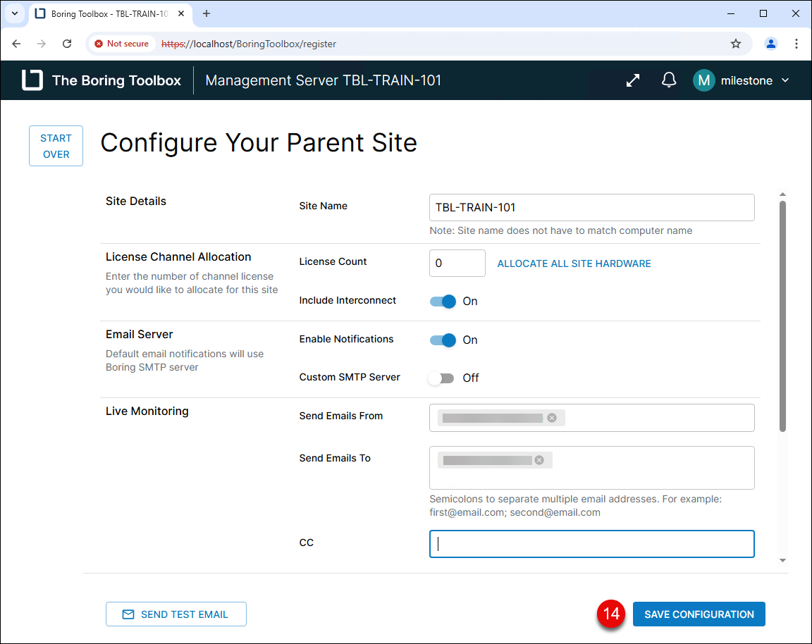Turn on the Custom SMTP Server switch

pos(442,378)
